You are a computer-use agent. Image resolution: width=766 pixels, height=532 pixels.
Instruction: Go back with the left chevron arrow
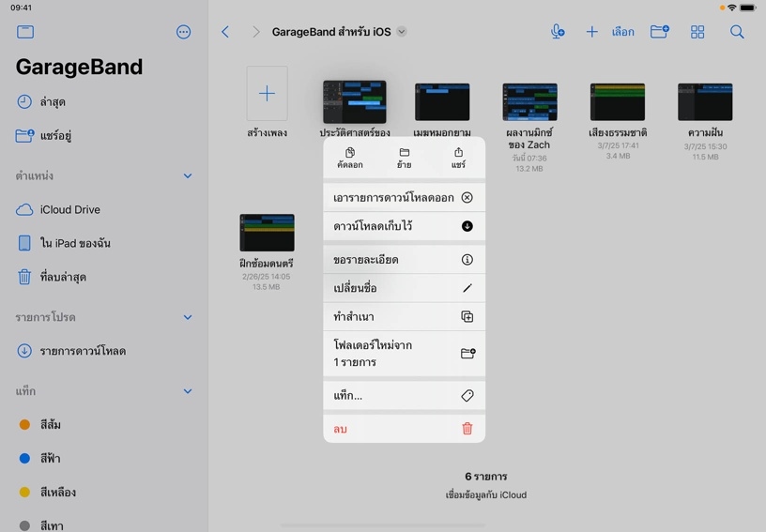[x=225, y=32]
